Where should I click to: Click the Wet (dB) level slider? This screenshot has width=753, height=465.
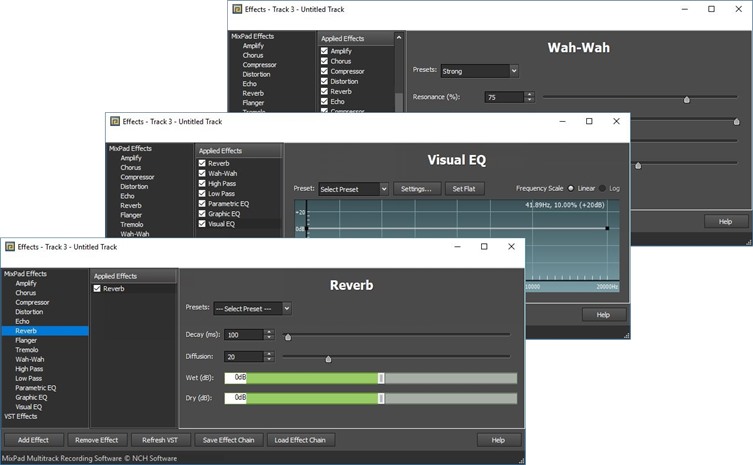381,378
